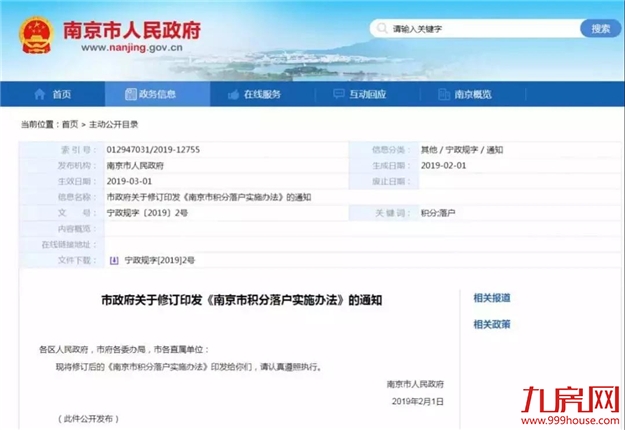Click the effective date 2019-03-01
The height and width of the screenshot is (430, 625).
click(x=129, y=181)
